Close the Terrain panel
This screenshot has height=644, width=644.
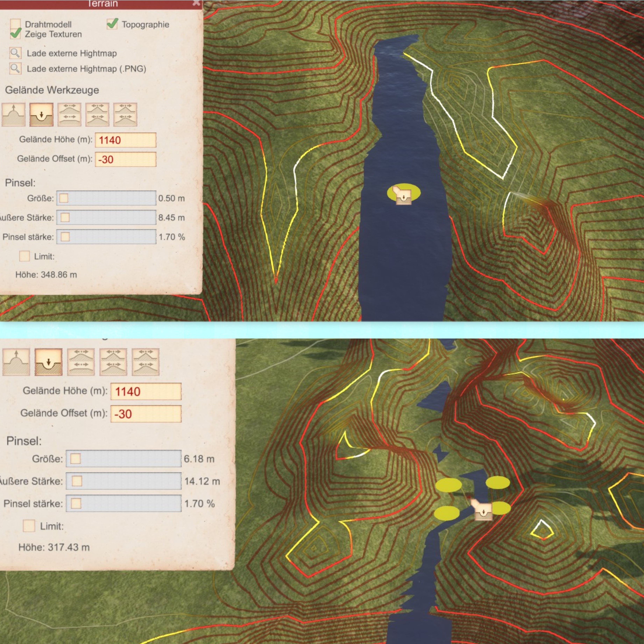pos(196,3)
